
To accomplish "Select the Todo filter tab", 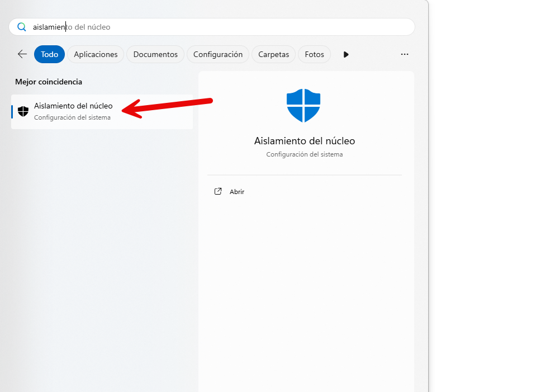I will tap(49, 54).
